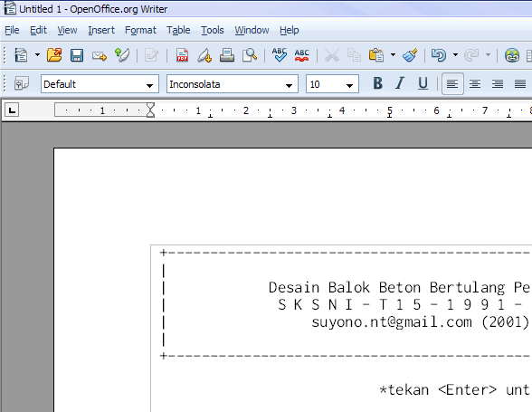
Task: Export directly as PDF icon
Action: 182,55
